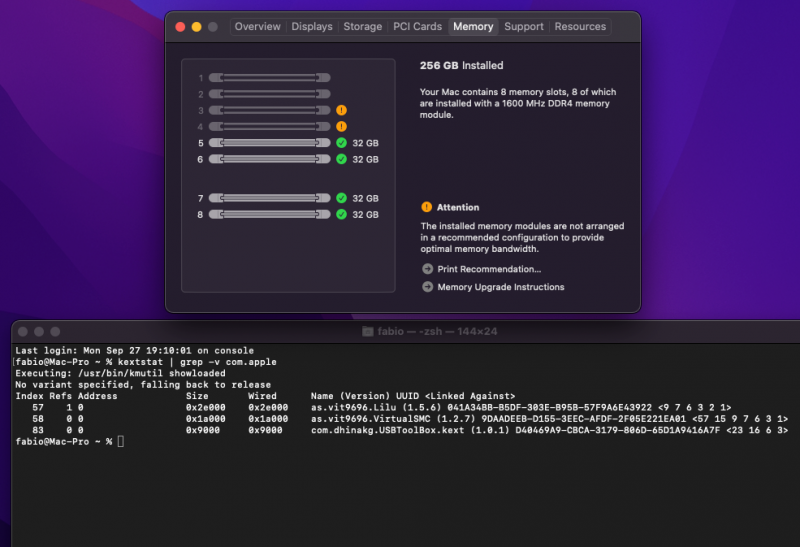Click green checkmark icon on slot 8
Image resolution: width=800 pixels, height=547 pixels.
coord(341,214)
